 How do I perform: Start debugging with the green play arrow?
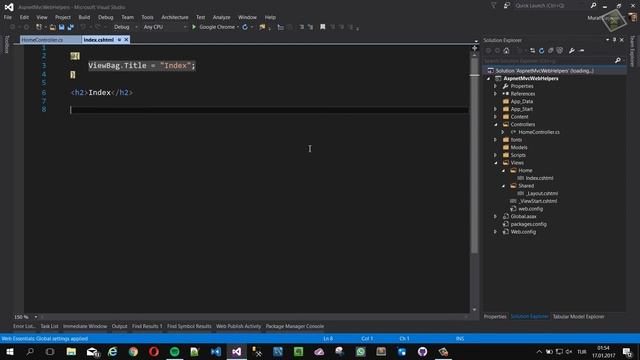point(194,27)
